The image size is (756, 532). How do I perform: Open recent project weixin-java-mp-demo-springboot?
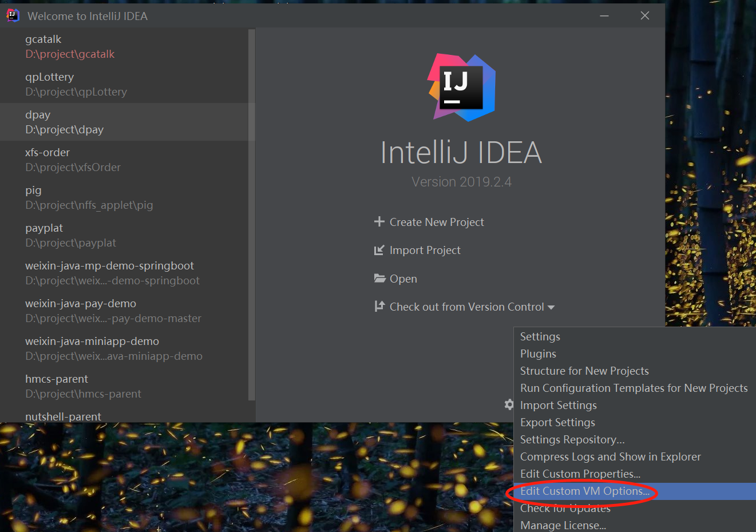tap(124, 273)
